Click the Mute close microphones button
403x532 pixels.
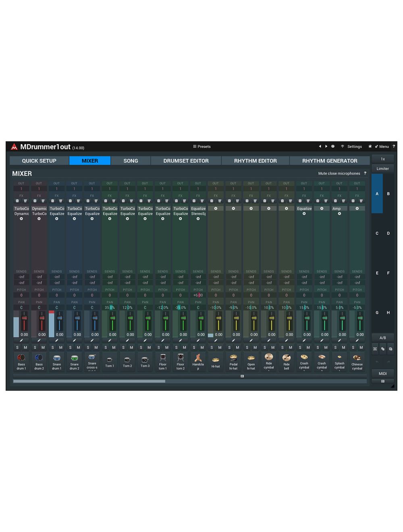(x=339, y=174)
